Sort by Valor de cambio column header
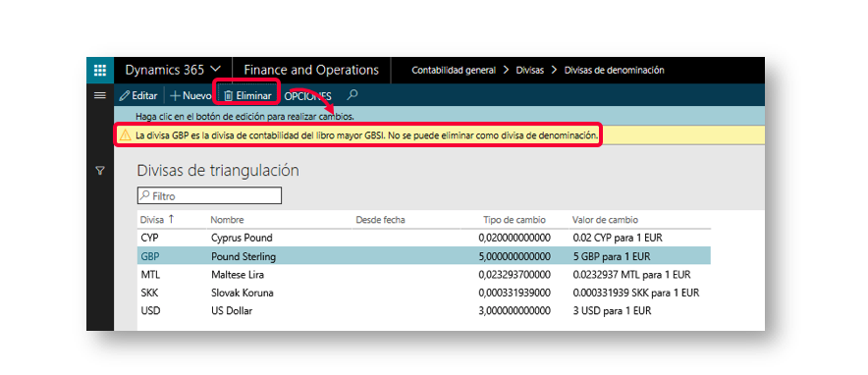868x375 pixels. pos(605,220)
